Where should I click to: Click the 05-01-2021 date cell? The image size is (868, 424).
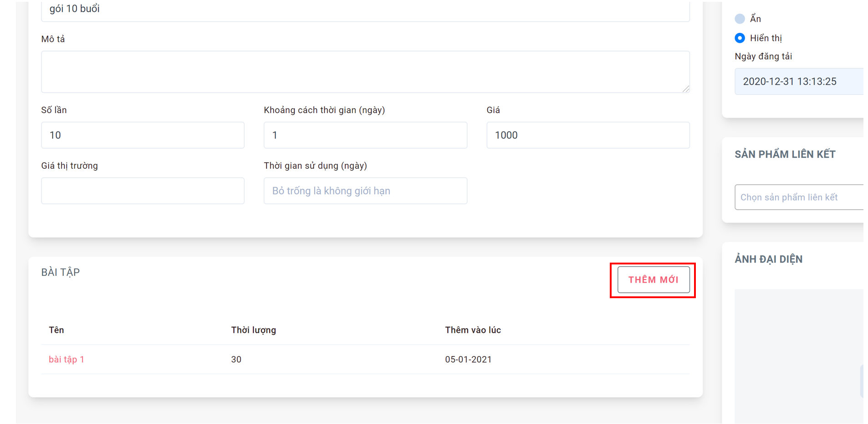tap(468, 359)
